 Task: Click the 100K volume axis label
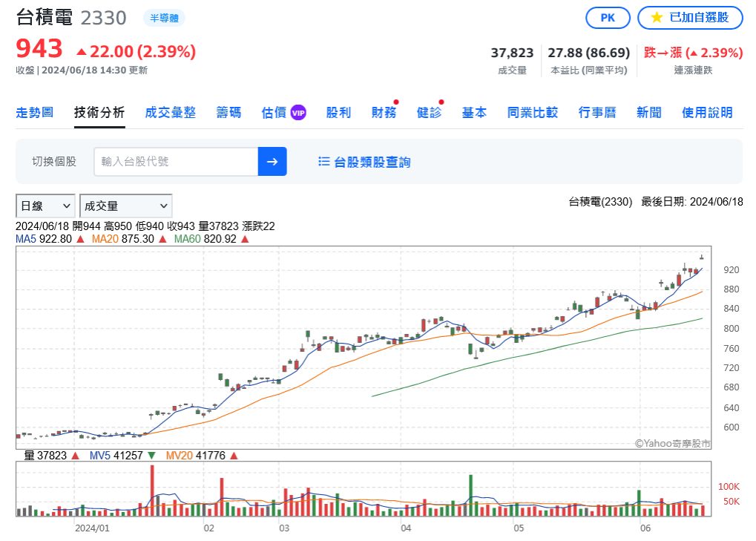pyautogui.click(x=729, y=487)
